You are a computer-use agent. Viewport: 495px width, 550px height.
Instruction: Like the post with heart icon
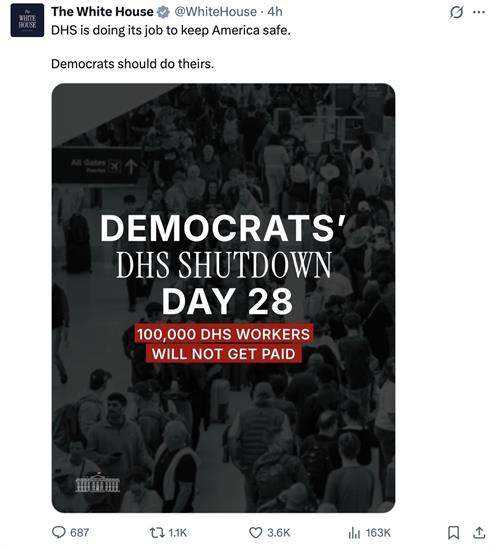255,532
